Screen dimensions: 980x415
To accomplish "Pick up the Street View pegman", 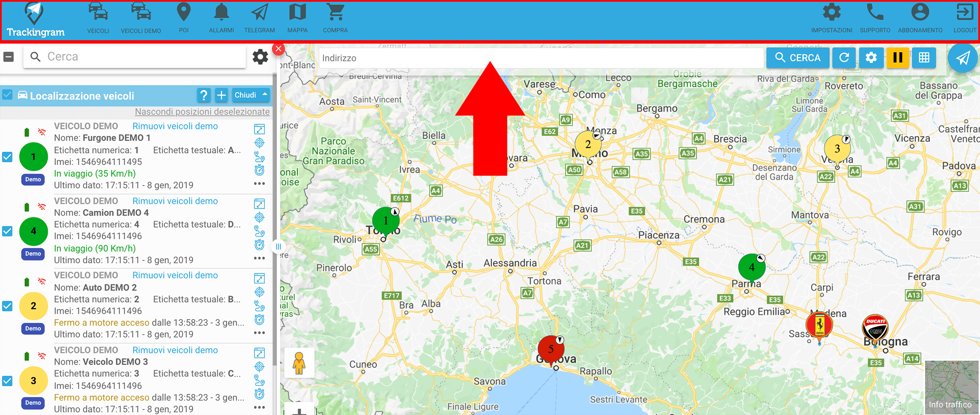I will [299, 363].
